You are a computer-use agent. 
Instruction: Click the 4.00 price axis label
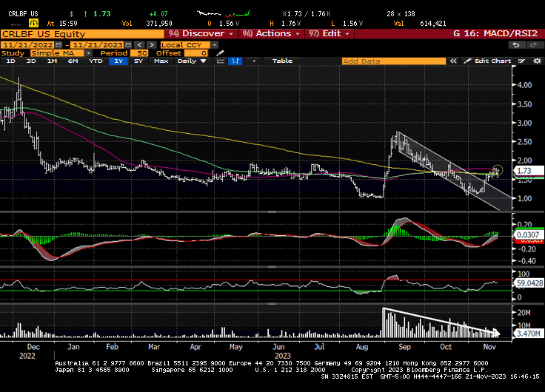[x=524, y=85]
